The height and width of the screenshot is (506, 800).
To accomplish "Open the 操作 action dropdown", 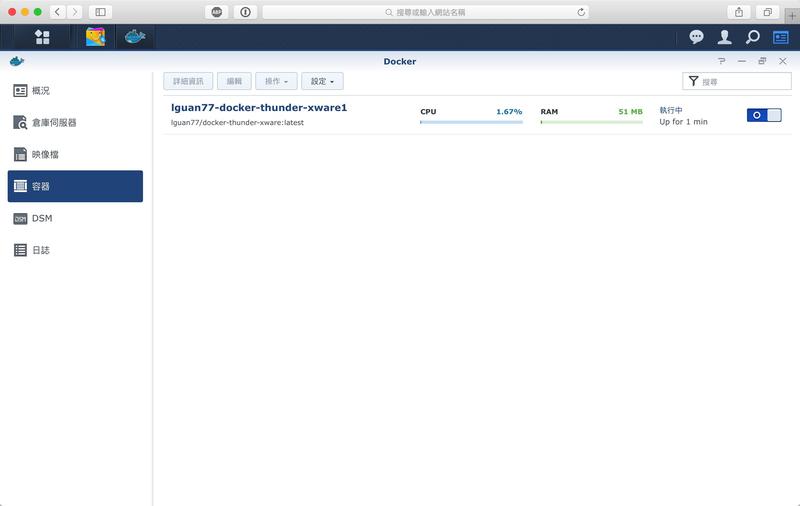I will coord(276,81).
